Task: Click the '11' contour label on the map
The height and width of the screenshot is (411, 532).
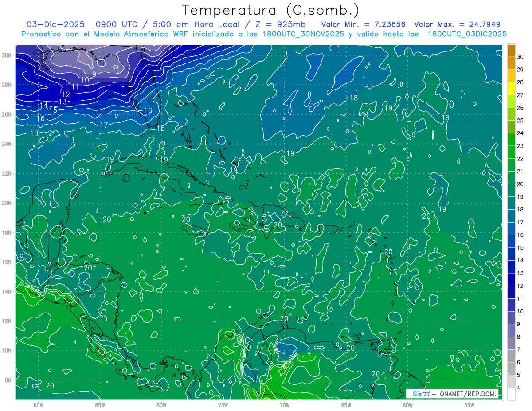Action: coord(75,87)
